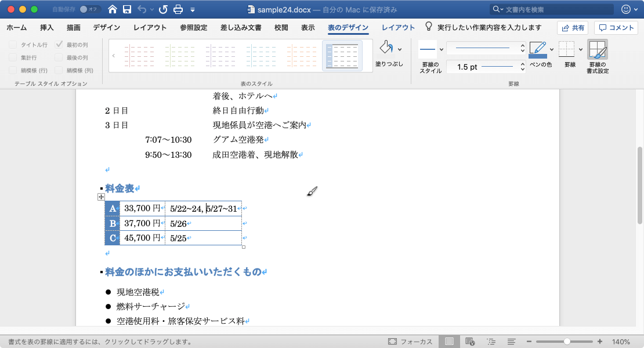Show previous table styles with left chevron
This screenshot has height=348, width=644.
(114, 56)
